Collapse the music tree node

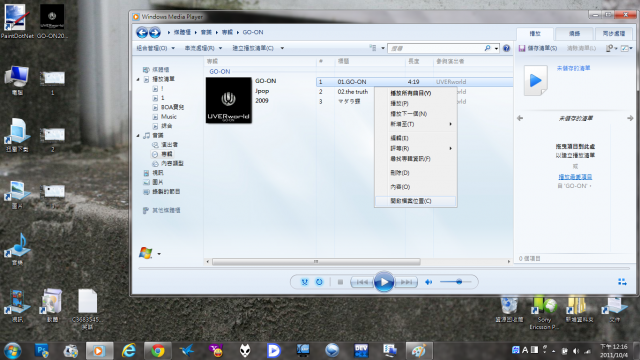(x=138, y=136)
